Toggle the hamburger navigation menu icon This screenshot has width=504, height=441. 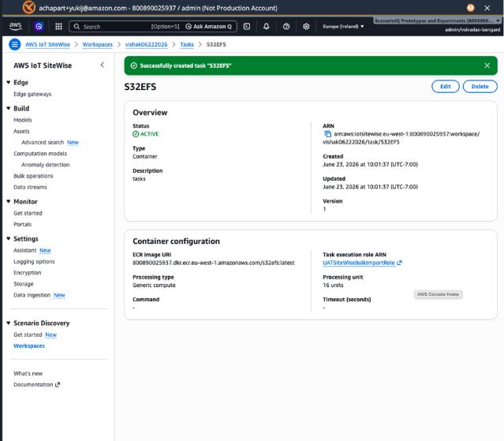tap(15, 44)
